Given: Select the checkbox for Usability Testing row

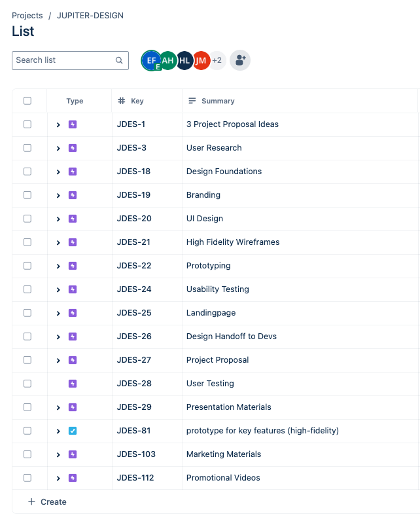Looking at the screenshot, I should (x=27, y=289).
